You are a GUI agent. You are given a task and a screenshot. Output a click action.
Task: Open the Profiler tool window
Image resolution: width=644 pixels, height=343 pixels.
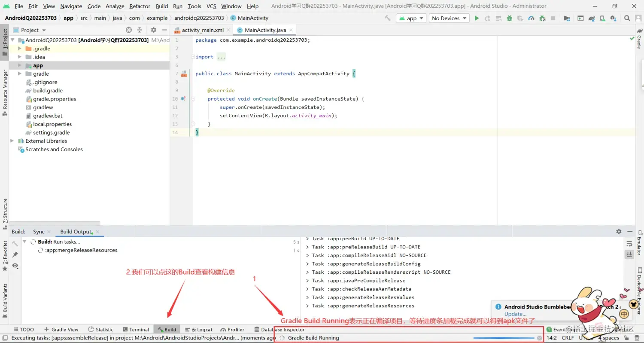point(232,330)
